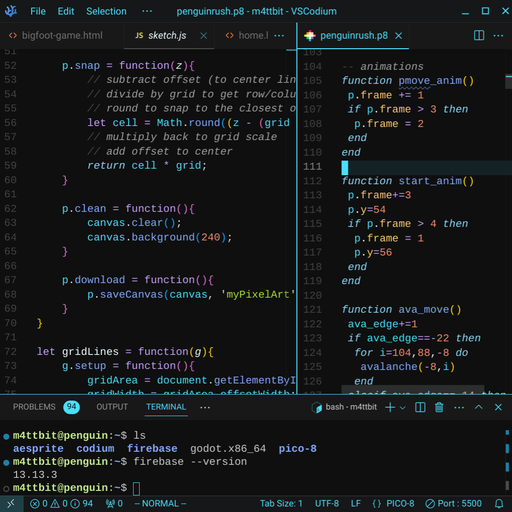Click 'pico-8' folder in terminal listing
The height and width of the screenshot is (512, 512).
click(297, 449)
